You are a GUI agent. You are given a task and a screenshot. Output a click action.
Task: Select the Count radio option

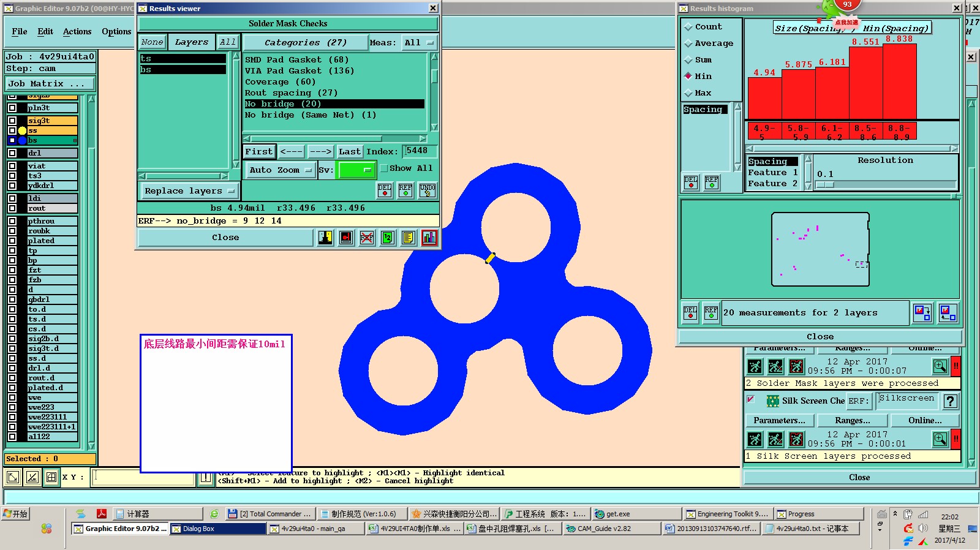tap(688, 27)
